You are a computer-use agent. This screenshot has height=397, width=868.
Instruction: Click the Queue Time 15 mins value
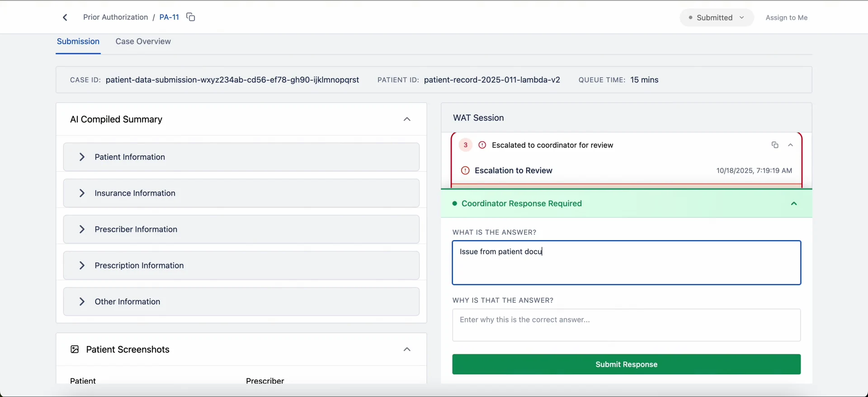coord(644,80)
